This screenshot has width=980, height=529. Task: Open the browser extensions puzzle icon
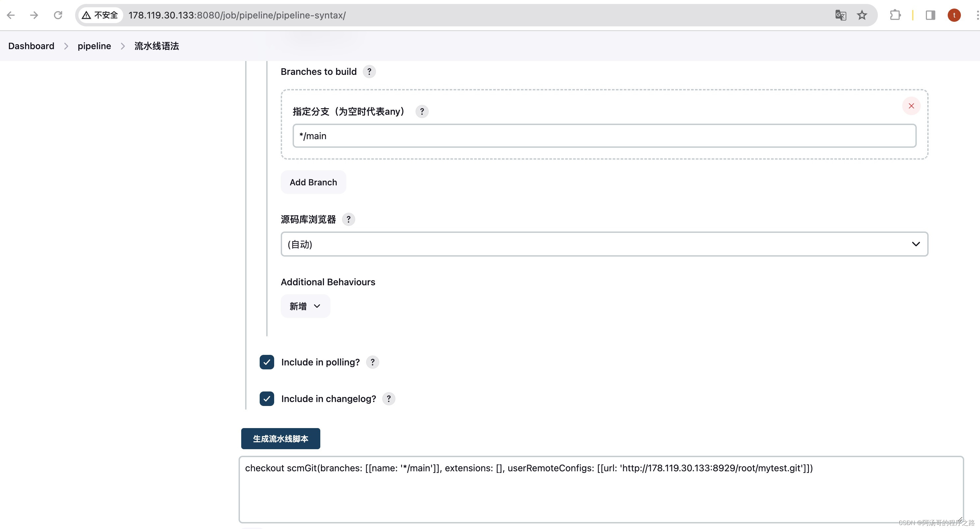tap(895, 15)
